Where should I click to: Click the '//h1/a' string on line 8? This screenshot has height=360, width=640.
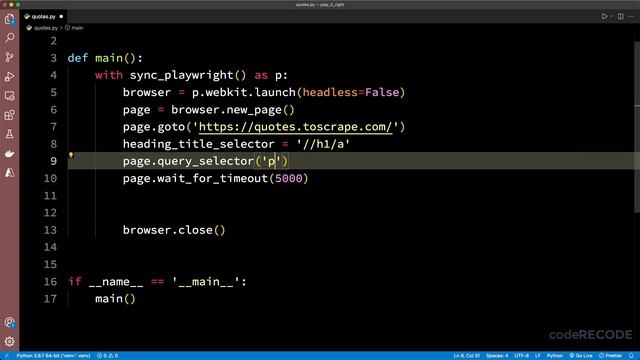pos(323,144)
